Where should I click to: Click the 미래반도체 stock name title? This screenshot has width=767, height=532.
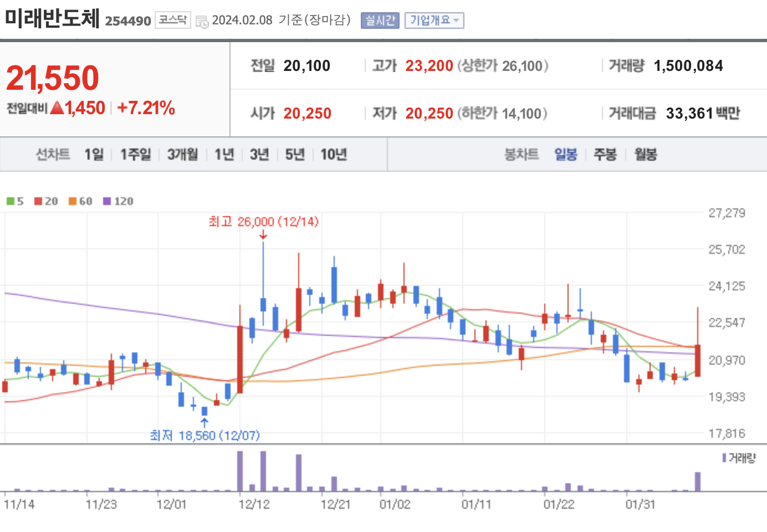pyautogui.click(x=52, y=18)
